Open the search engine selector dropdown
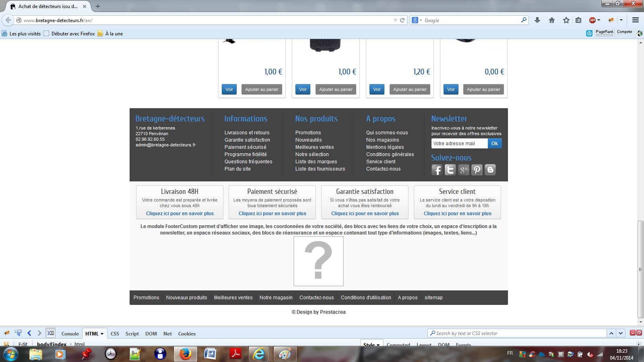Screen dimensions: 644x362 (421, 20)
